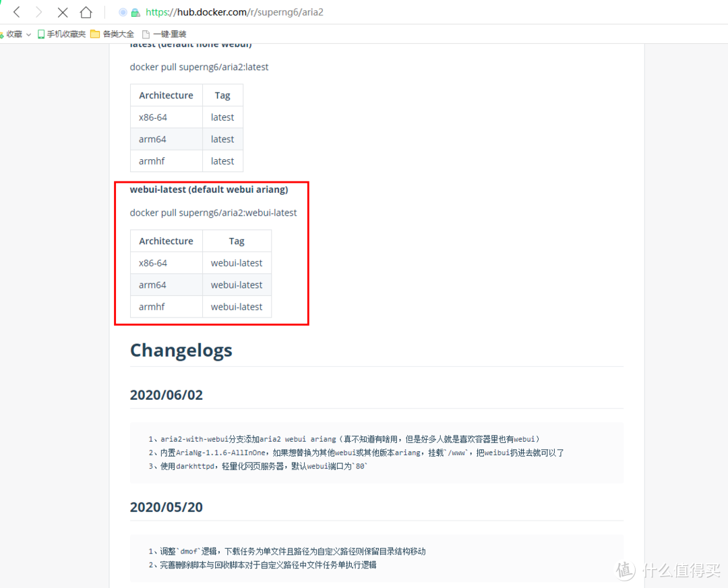Click the webui-latest (default webui ariang) heading
The height and width of the screenshot is (588, 728).
click(209, 189)
